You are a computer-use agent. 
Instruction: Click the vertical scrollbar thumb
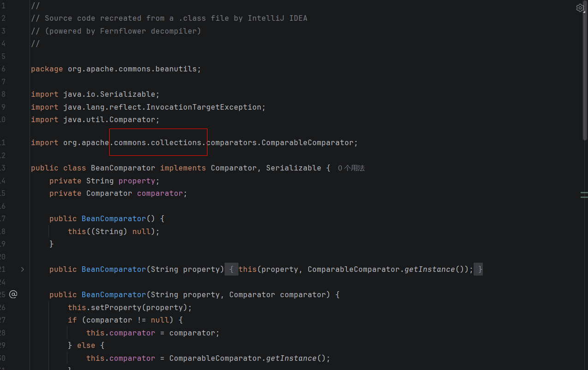[585, 69]
